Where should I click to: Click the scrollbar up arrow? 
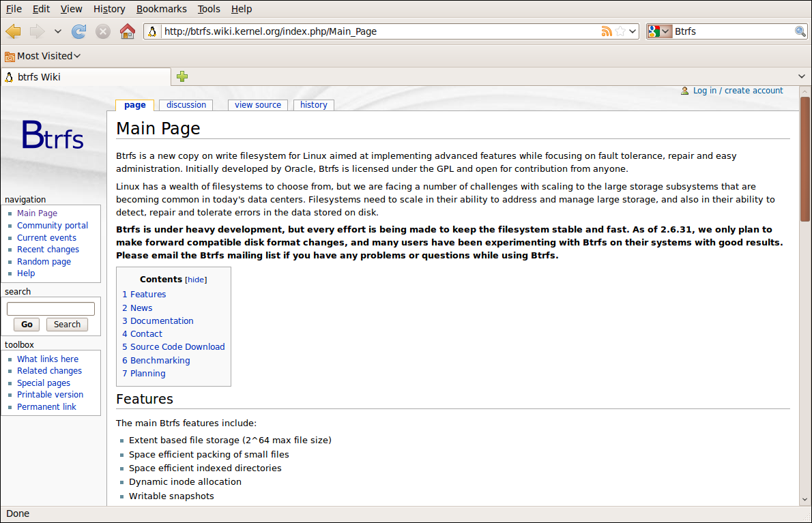(804, 91)
